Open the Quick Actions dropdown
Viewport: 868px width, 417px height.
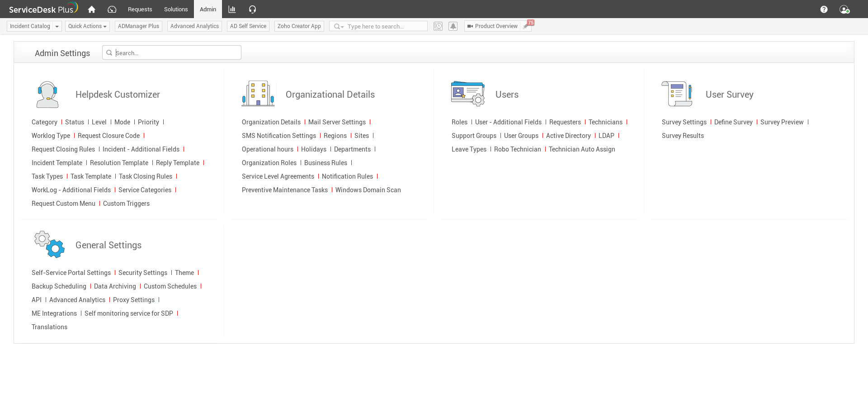click(87, 26)
